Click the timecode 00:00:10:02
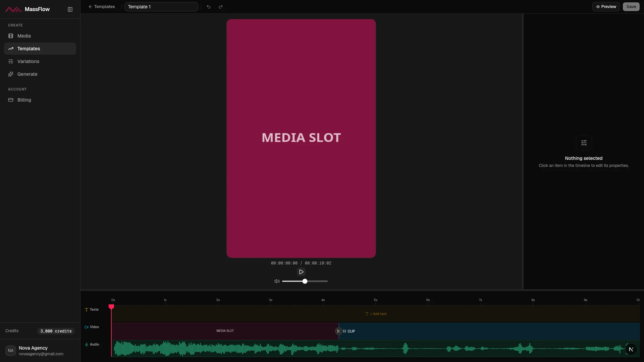 point(318,263)
